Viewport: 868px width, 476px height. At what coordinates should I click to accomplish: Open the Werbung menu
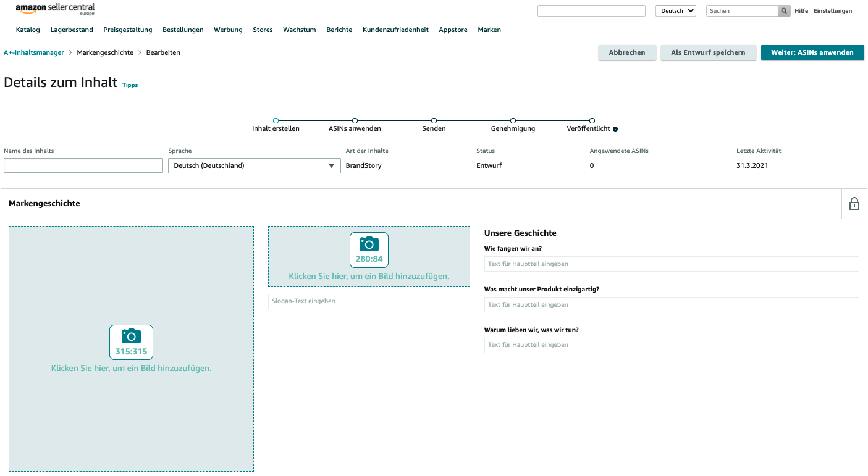228,30
